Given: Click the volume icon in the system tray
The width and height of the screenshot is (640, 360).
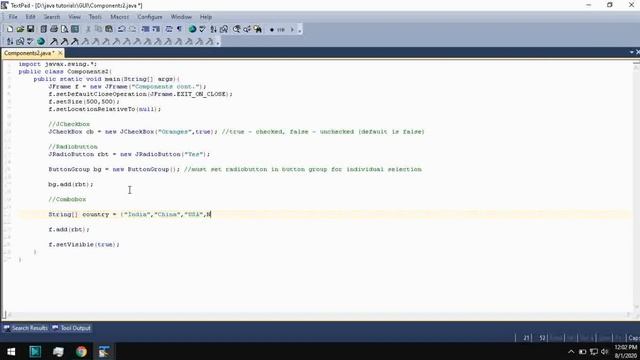Looking at the screenshot, I should pyautogui.click(x=604, y=351).
